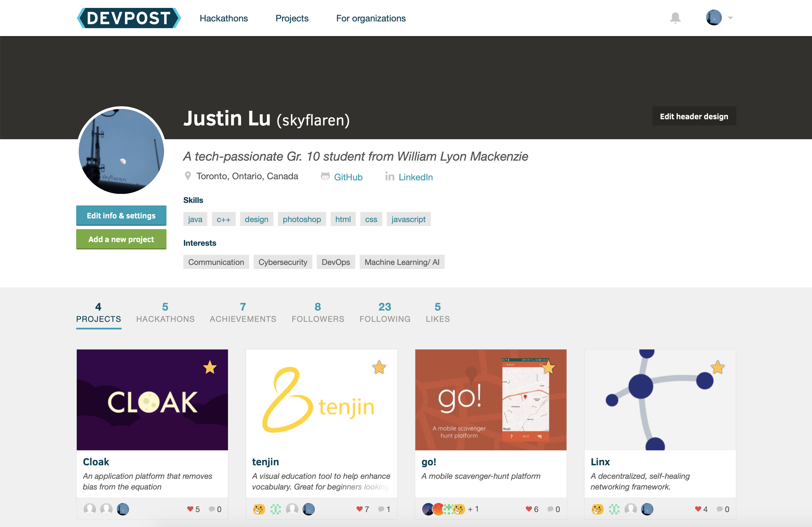Click the notification bell icon

(x=675, y=18)
